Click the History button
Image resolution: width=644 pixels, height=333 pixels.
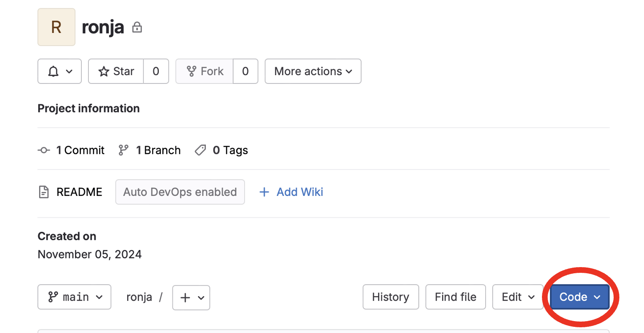pos(390,297)
